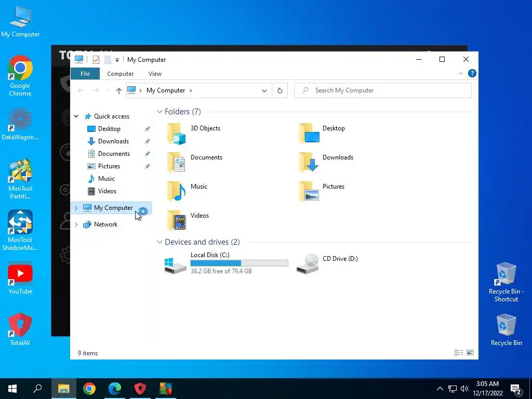Image resolution: width=532 pixels, height=399 pixels.
Task: Show hidden system tray icons
Action: pos(440,389)
